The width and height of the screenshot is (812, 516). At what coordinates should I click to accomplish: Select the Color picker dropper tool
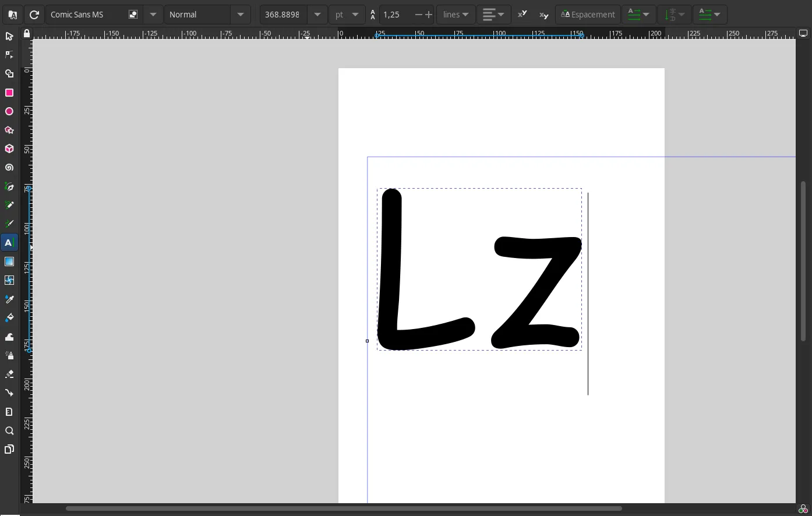(9, 299)
